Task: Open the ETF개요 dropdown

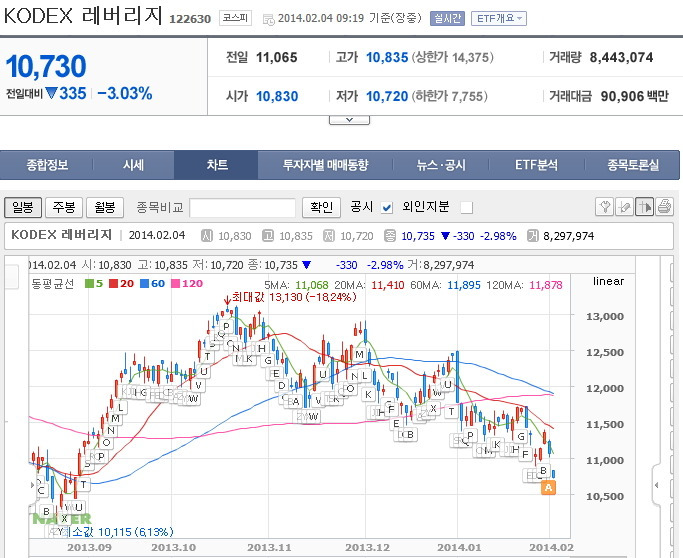Action: coord(499,18)
